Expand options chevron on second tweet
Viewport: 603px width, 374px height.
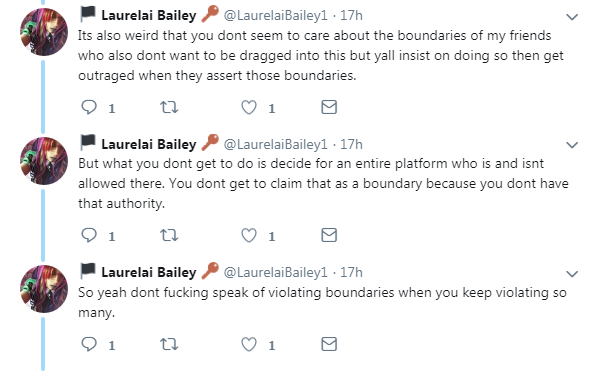point(572,145)
